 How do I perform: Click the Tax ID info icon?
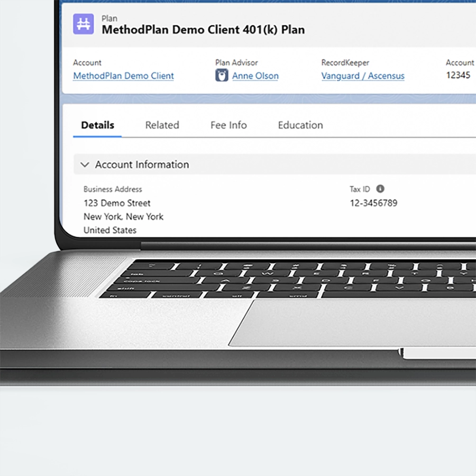click(x=380, y=189)
